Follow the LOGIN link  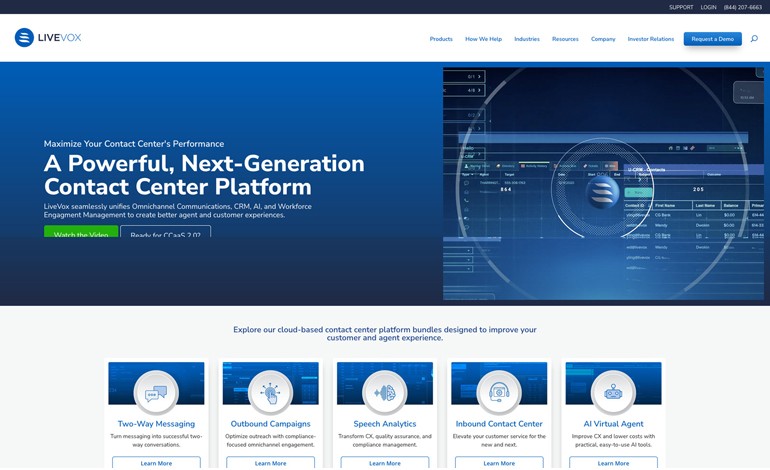(708, 7)
